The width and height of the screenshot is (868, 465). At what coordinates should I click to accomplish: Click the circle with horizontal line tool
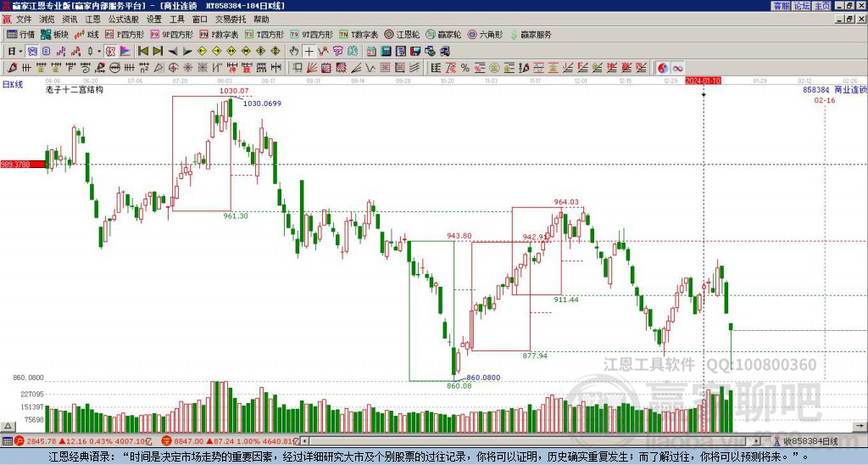click(114, 68)
